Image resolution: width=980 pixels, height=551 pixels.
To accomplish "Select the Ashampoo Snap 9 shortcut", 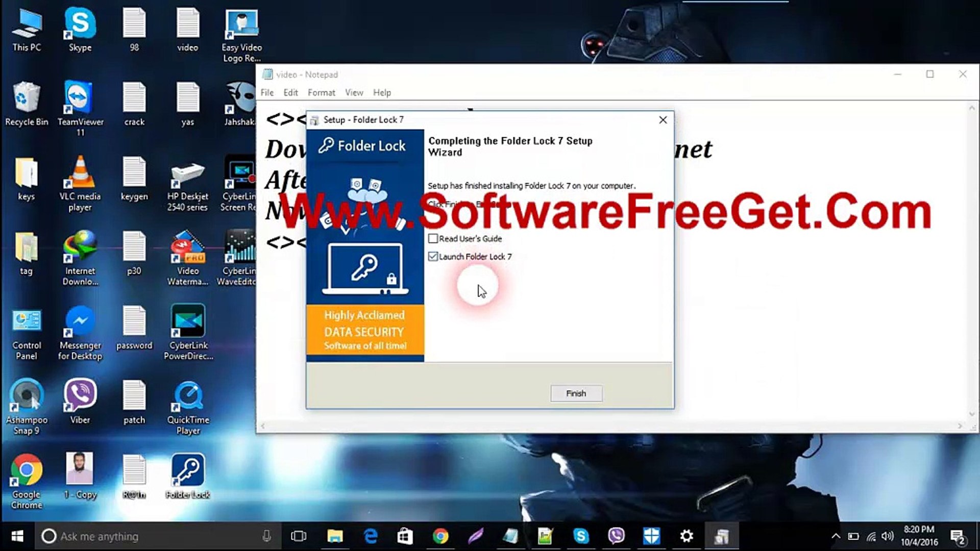I will [x=27, y=407].
